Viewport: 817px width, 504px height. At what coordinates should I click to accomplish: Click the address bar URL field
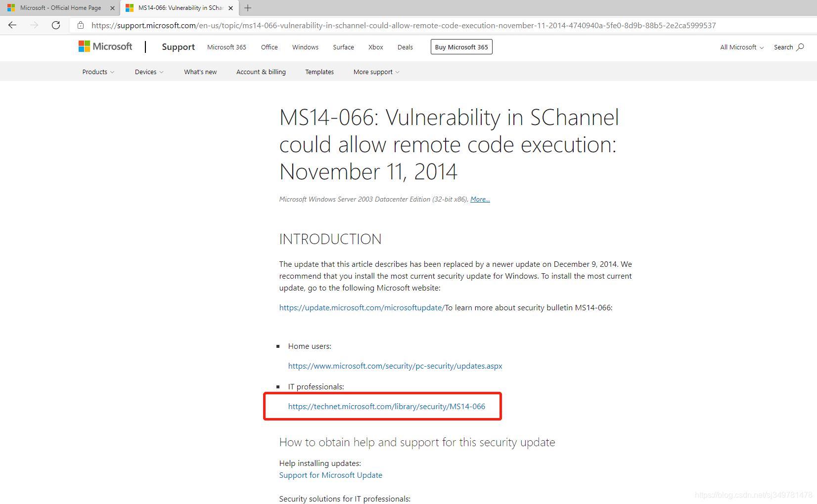(x=403, y=25)
